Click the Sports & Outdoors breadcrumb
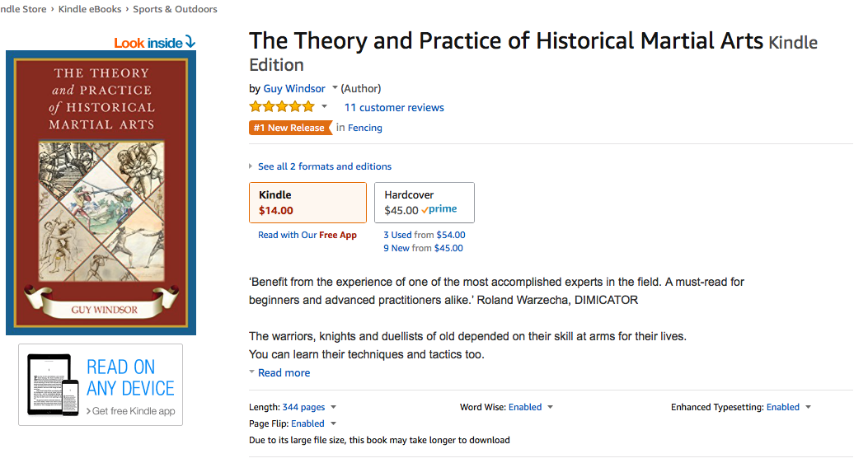Screen dimensions: 868x463 click(x=175, y=9)
